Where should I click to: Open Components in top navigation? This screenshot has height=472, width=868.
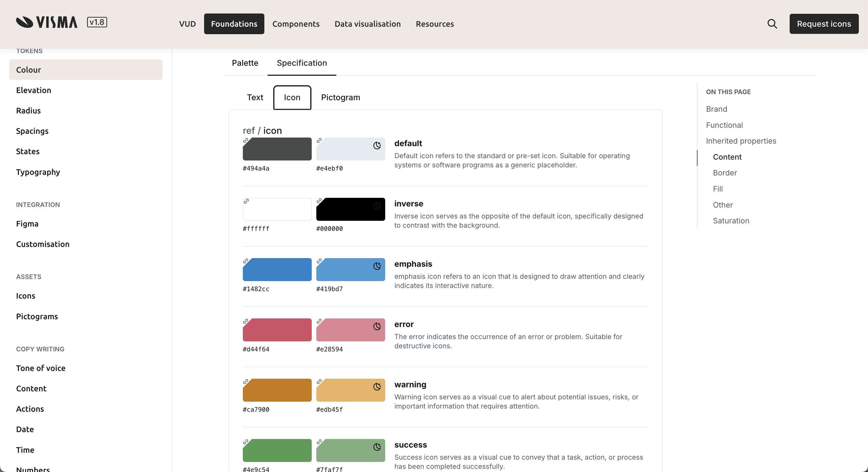(296, 24)
